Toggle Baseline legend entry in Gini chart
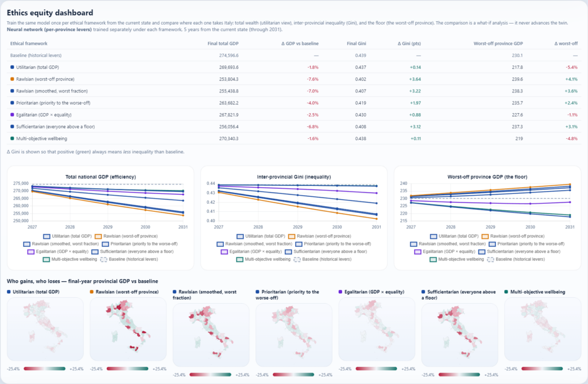 pyautogui.click(x=297, y=259)
